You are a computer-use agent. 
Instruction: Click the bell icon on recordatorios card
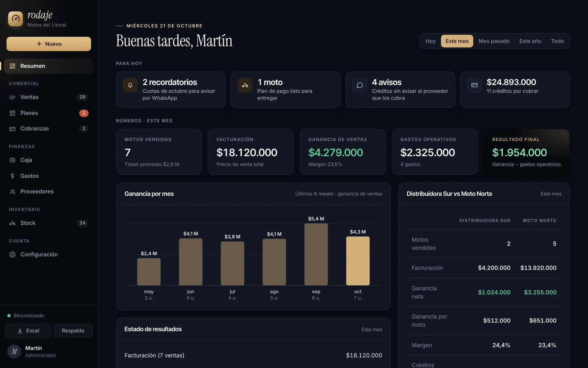pyautogui.click(x=130, y=85)
